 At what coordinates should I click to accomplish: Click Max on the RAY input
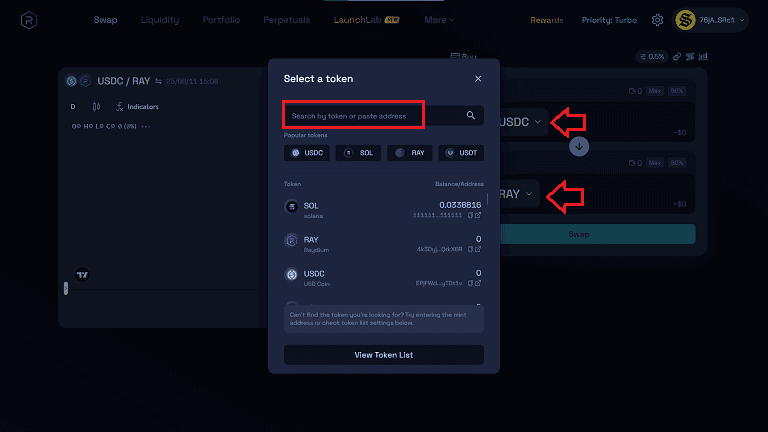tap(654, 163)
